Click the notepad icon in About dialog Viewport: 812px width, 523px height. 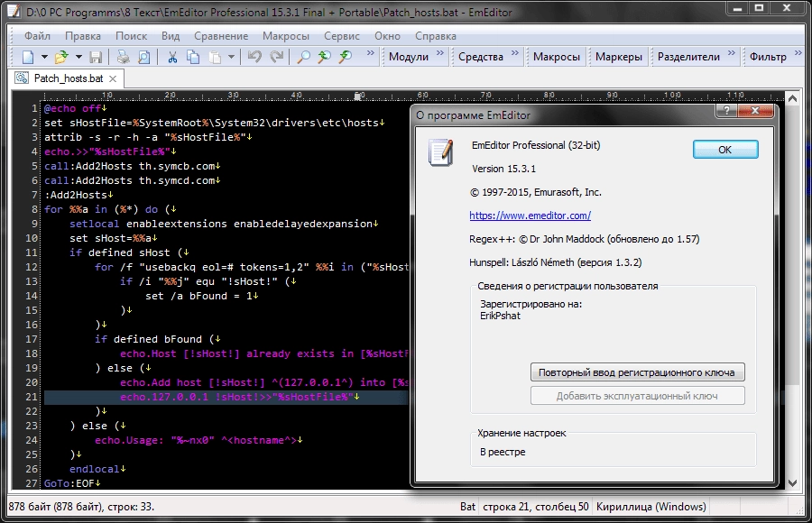[x=441, y=152]
